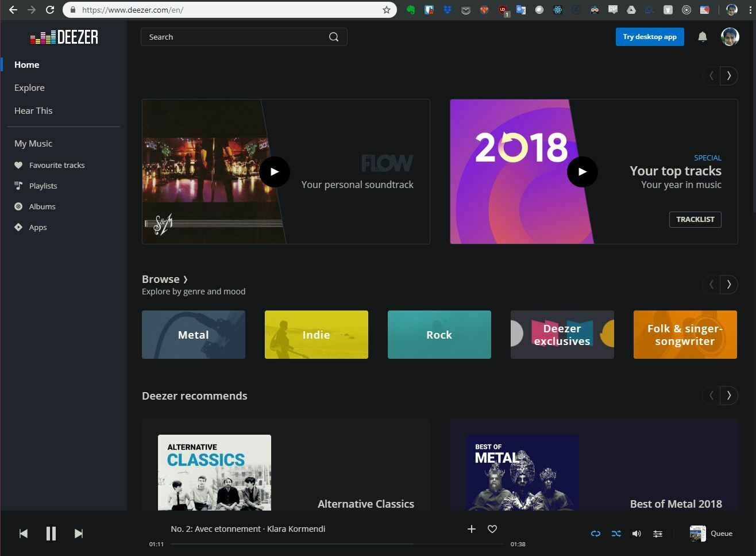Screen dimensions: 756x556
Task: Toggle repeat mode
Action: 596,534
